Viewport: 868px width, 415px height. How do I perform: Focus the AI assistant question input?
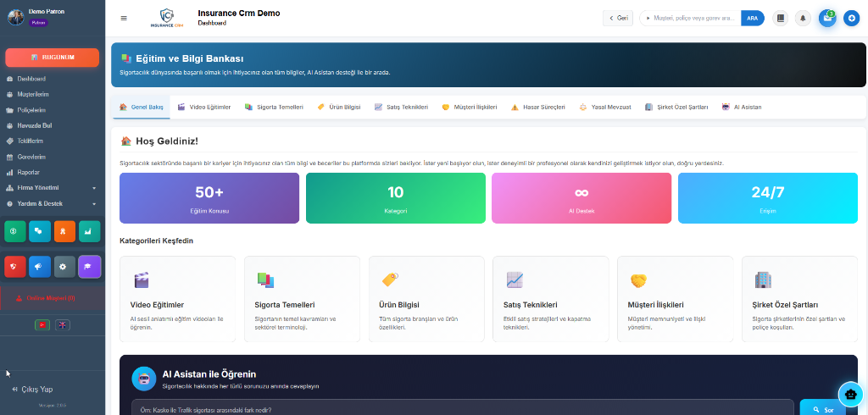click(462, 409)
